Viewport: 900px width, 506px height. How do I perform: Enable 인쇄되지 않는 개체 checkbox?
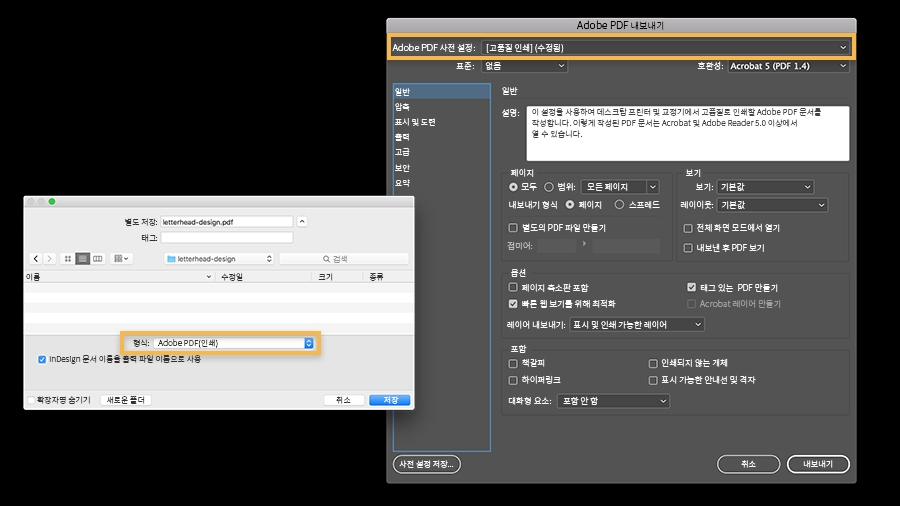click(653, 363)
